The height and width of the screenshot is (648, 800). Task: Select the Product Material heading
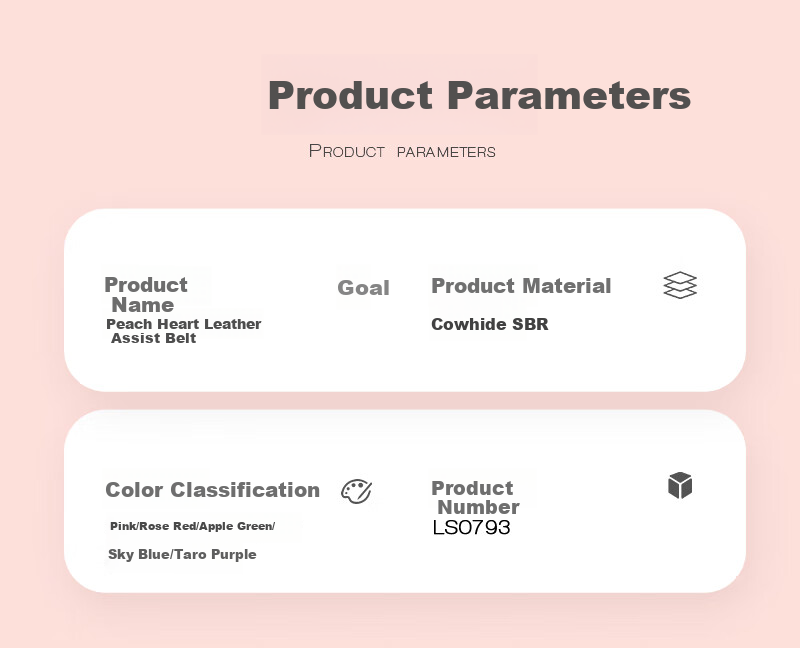(x=521, y=286)
